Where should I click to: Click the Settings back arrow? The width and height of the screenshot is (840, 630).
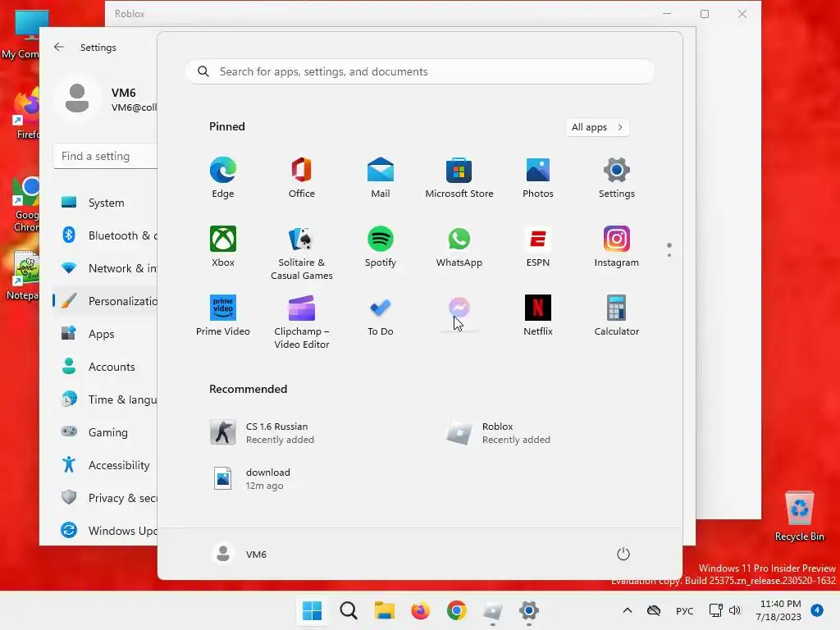pyautogui.click(x=59, y=47)
